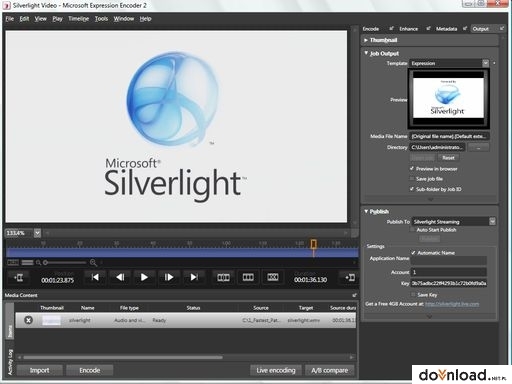This screenshot has height=384, width=512.
Task: Click the options dot next to Template
Action: 494,63
